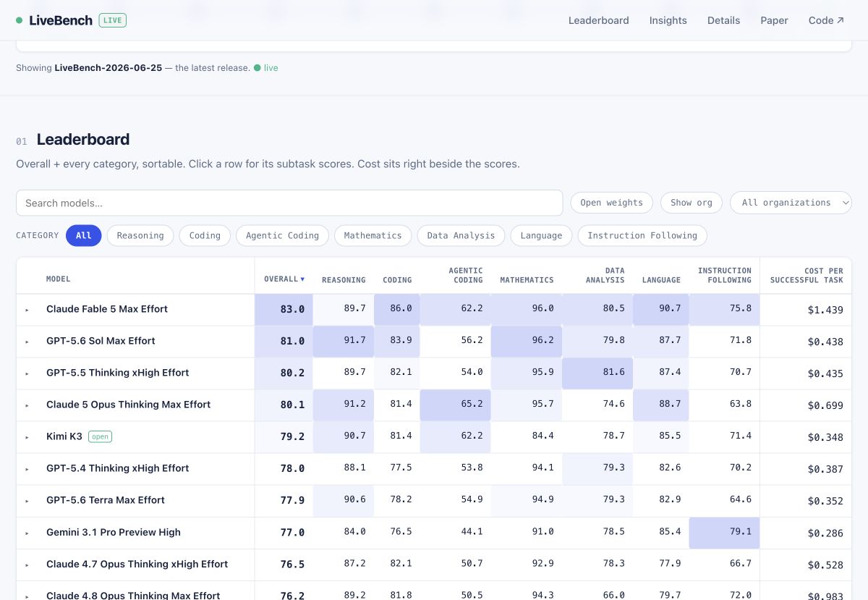Click the Gemini 3.1 Pro Preview High name
This screenshot has width=868, height=600.
click(114, 532)
